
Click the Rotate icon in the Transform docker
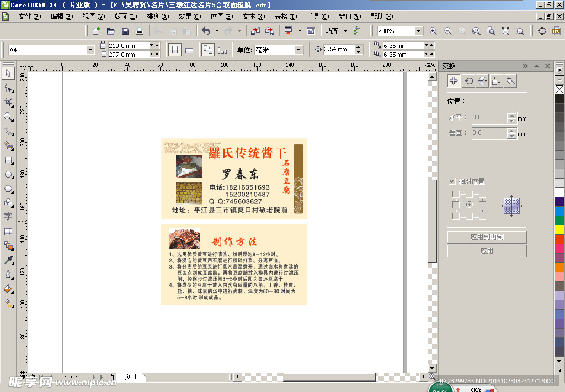pyautogui.click(x=468, y=81)
